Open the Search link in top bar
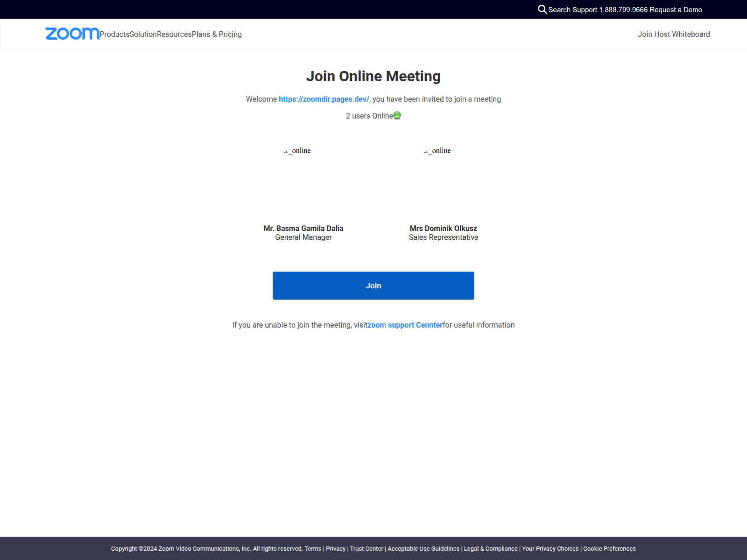747x560 pixels. [x=559, y=10]
